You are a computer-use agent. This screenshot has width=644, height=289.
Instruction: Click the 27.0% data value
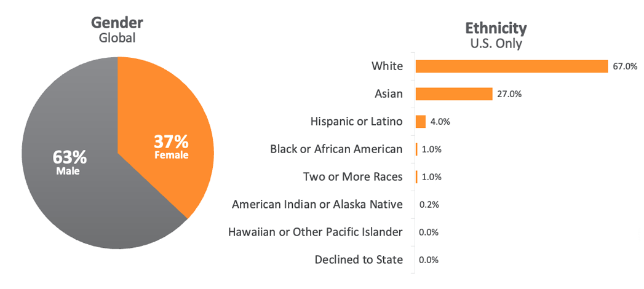[509, 94]
